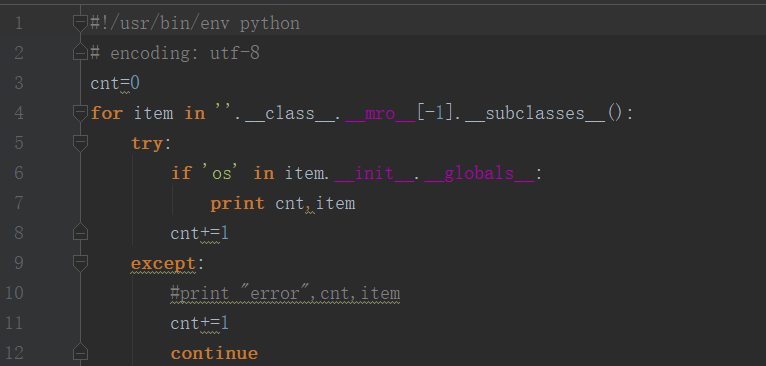Click line number 2 in gutter
Image resolution: width=766 pixels, height=366 pixels.
pos(19,53)
